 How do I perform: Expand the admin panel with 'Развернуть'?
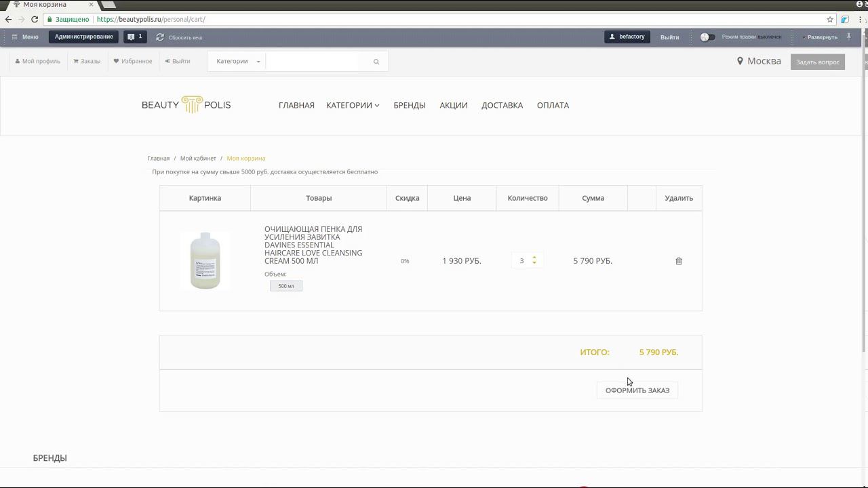(x=820, y=37)
